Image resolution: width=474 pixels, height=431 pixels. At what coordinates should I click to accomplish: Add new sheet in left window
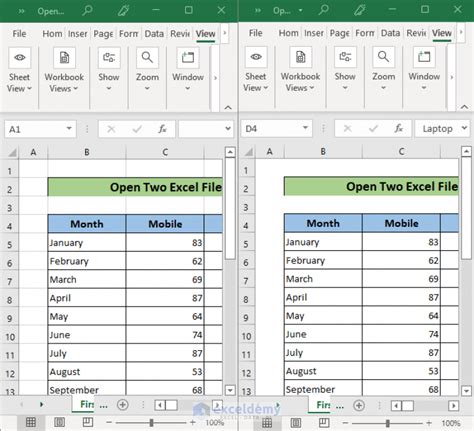click(123, 405)
